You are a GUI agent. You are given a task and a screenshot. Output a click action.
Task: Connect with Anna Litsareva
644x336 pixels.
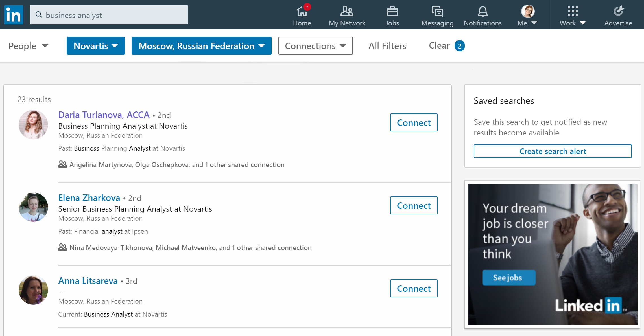point(414,288)
